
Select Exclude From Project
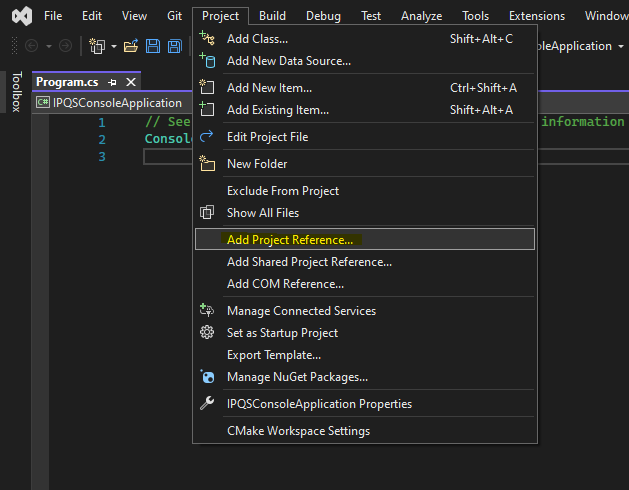[365, 191]
